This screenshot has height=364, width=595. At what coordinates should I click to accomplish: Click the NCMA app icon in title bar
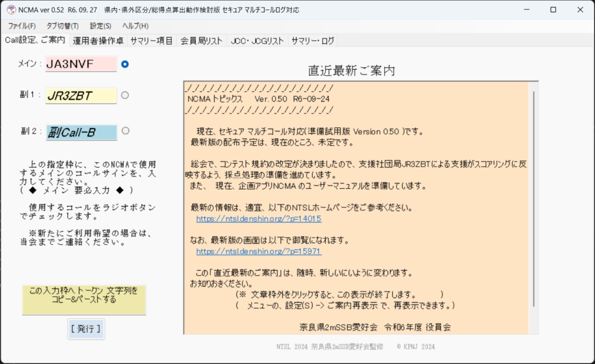click(x=10, y=9)
